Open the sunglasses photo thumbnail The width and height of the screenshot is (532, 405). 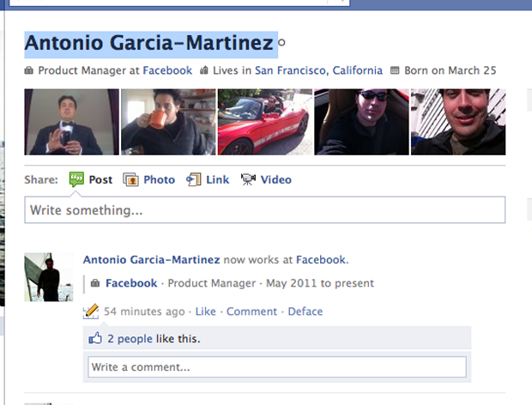click(x=362, y=122)
